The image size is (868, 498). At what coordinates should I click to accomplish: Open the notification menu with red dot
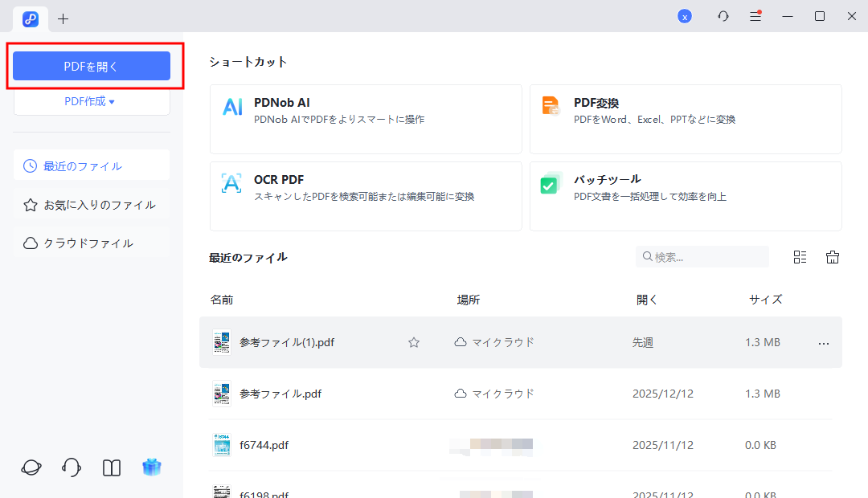755,15
